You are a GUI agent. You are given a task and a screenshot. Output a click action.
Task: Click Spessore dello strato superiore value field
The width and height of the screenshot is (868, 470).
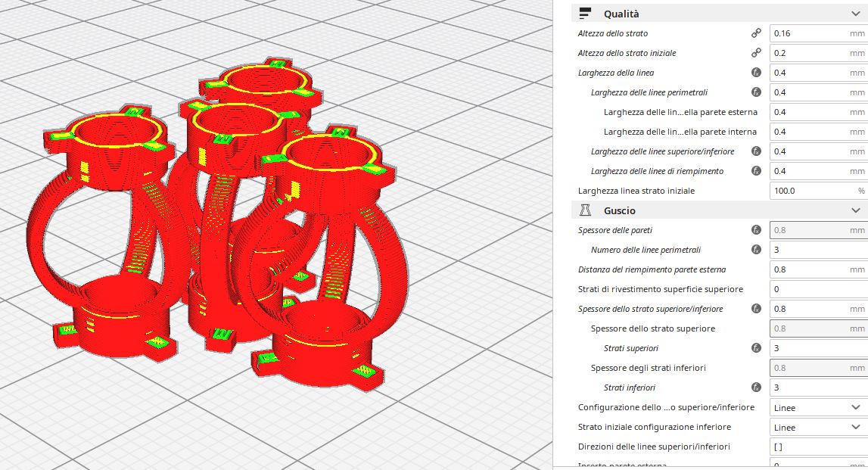(x=819, y=328)
